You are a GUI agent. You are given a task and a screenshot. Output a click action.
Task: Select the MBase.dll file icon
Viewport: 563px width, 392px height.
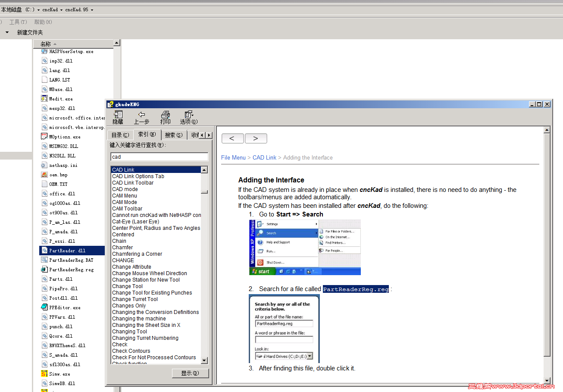(x=44, y=89)
